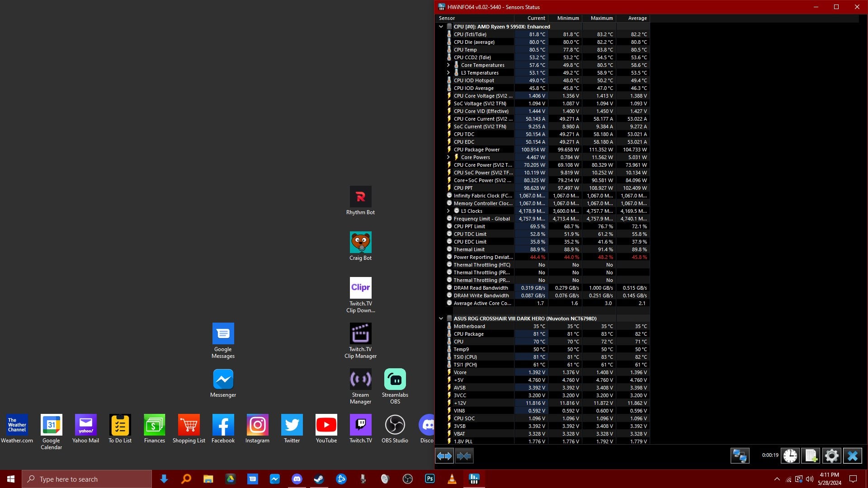Open the Craig Bot desktop icon
Screen dimensions: 868x488
[360, 246]
